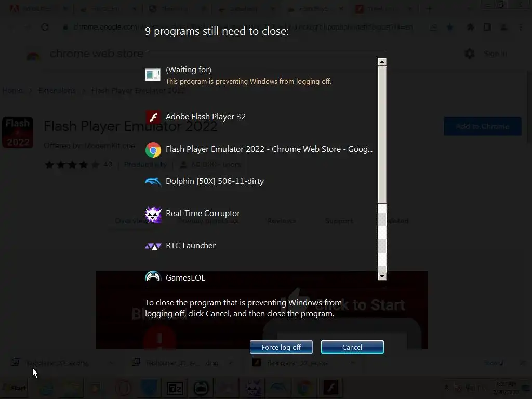
Task: Reload the page in the dimmed Chrome window
Action: tap(45, 28)
